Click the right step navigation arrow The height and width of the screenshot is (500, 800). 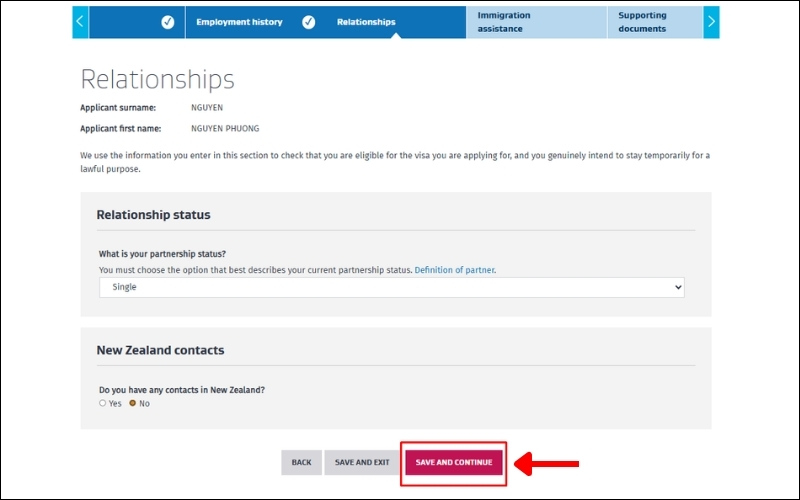coord(711,22)
